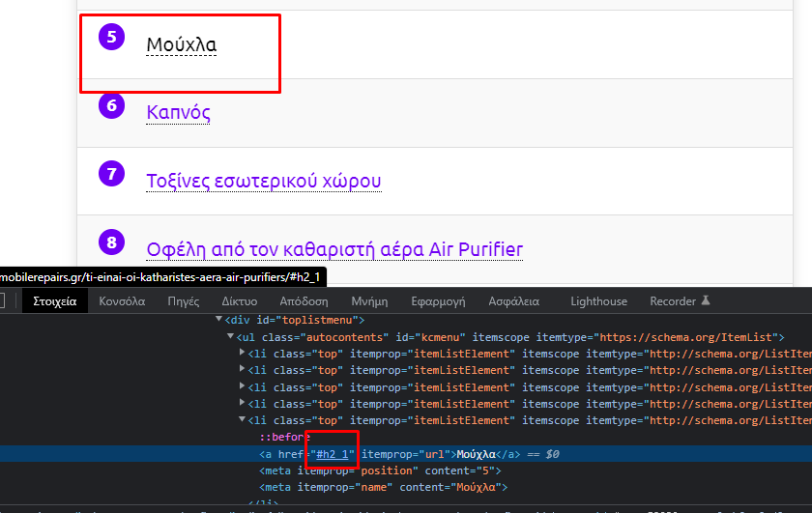Collapse the div toplistmenu node

click(218, 319)
